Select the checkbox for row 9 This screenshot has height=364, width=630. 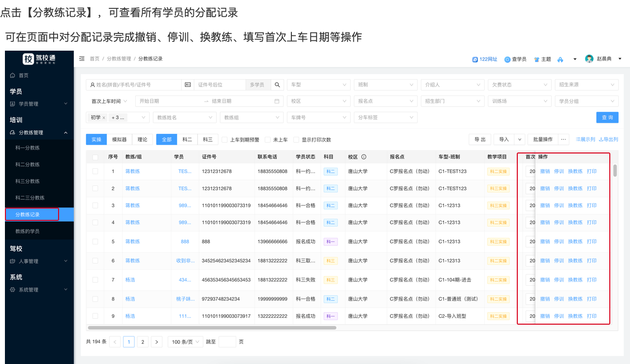(95, 316)
